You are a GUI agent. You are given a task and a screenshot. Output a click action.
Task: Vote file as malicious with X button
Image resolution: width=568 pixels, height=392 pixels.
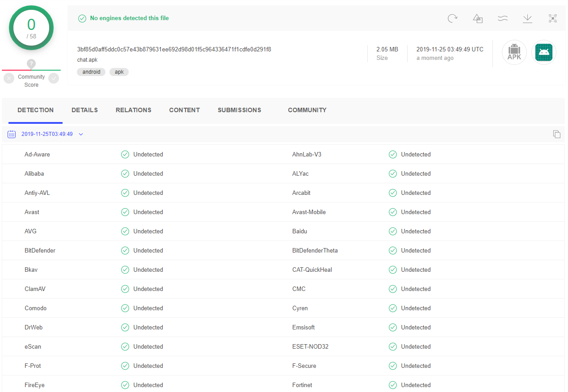9,78
